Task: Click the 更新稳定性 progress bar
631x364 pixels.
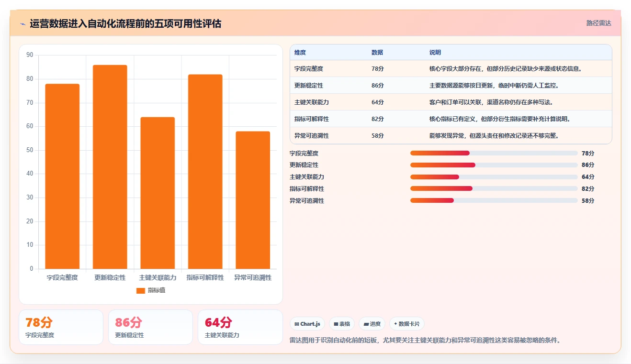Action: point(494,165)
